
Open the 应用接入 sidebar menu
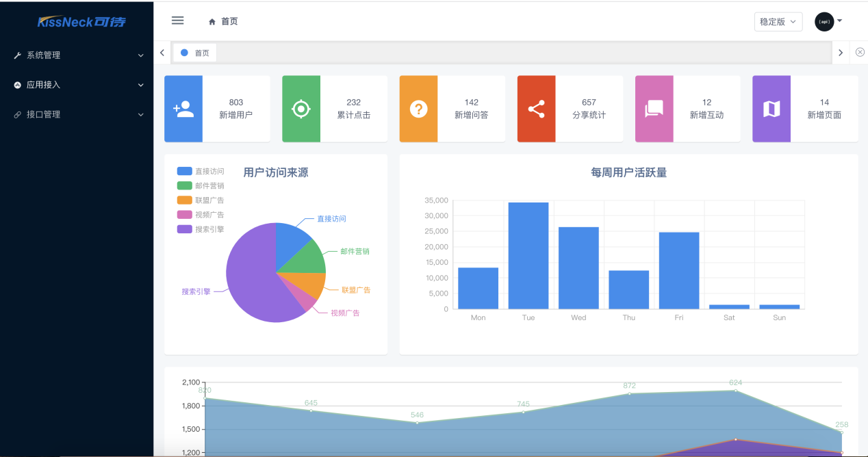[x=77, y=85]
